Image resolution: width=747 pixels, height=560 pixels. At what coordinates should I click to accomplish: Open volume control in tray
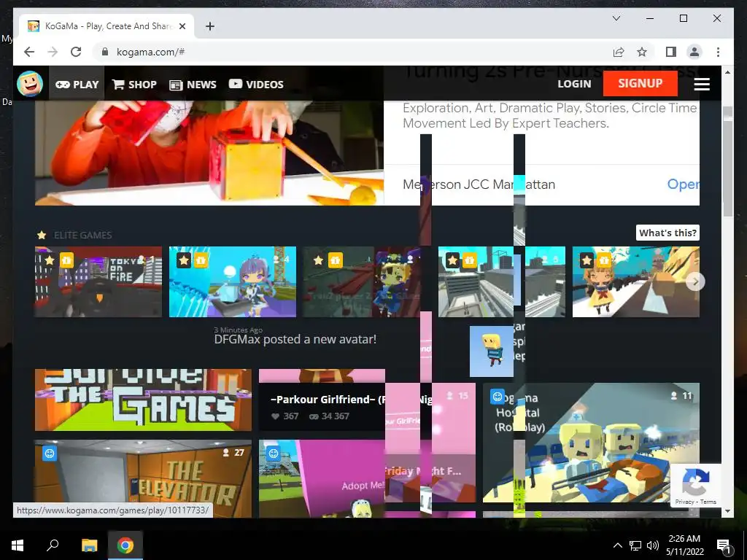tap(653, 545)
